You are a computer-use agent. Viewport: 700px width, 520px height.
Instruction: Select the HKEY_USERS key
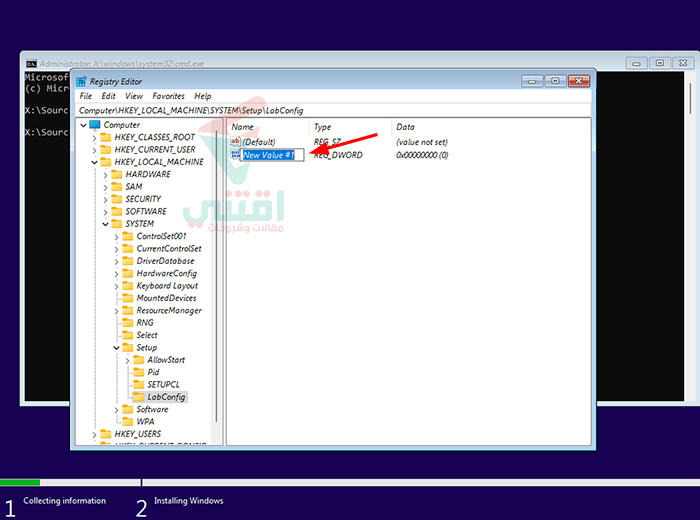138,434
